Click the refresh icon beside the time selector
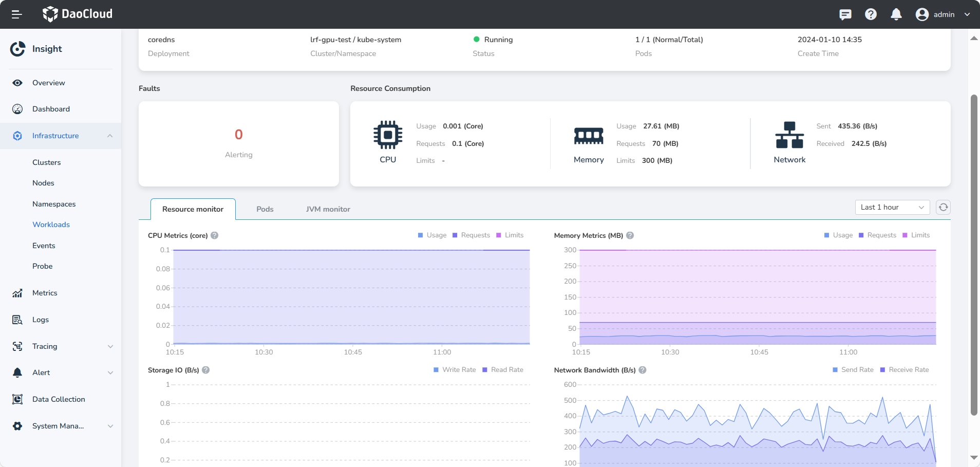 [943, 207]
